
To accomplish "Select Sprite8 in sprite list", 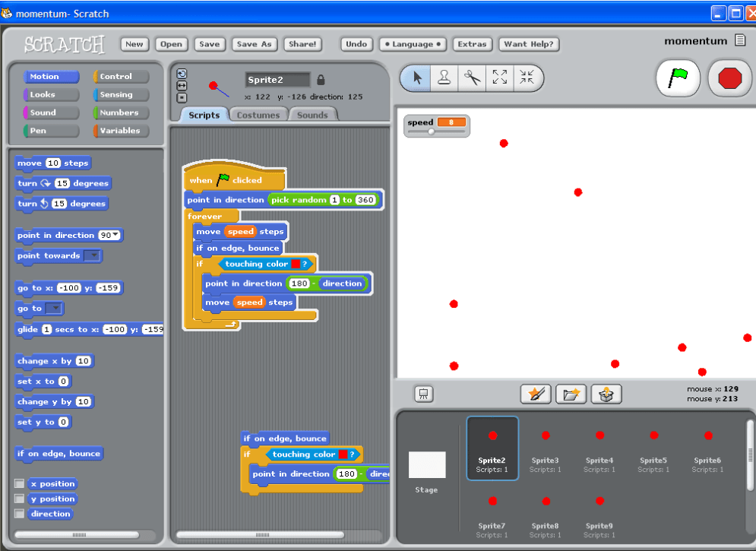I will (546, 514).
